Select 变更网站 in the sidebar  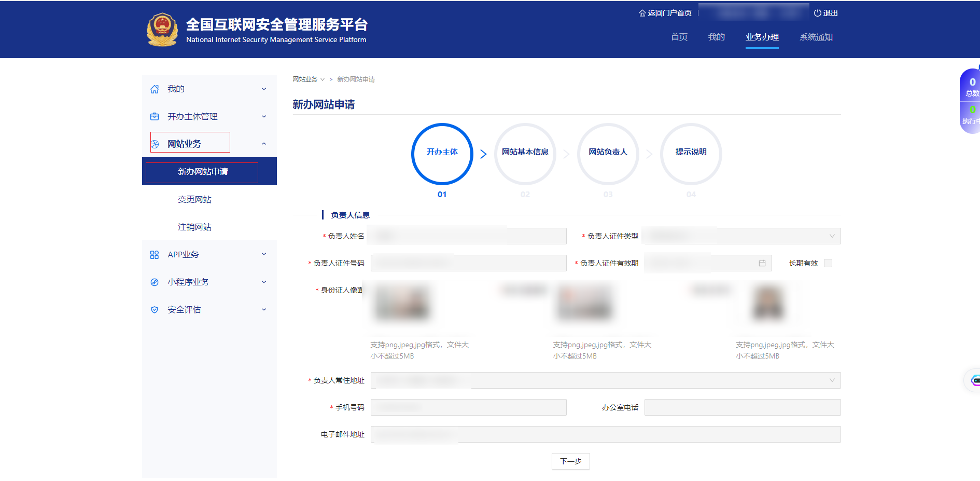point(194,200)
